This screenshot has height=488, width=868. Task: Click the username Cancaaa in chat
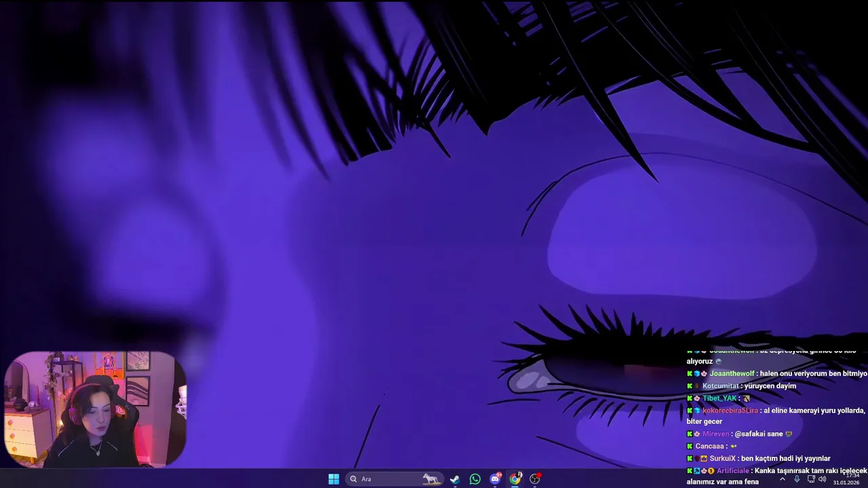point(709,446)
